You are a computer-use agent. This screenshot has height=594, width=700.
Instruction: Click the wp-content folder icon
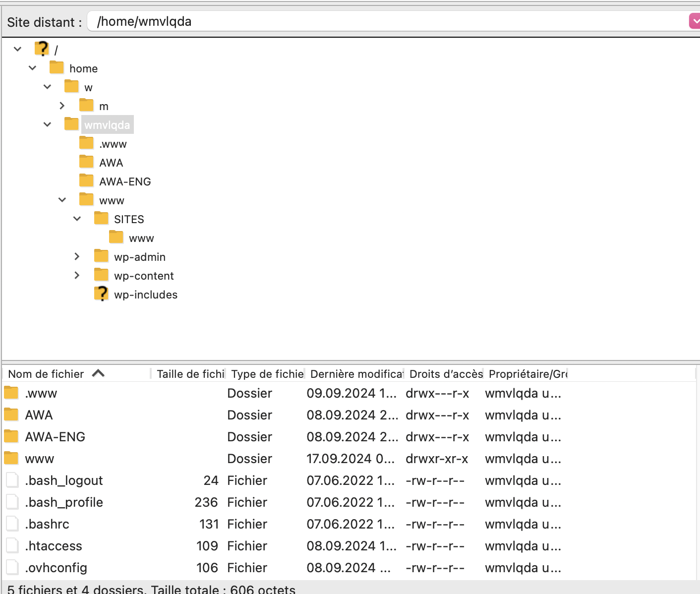[x=101, y=275]
